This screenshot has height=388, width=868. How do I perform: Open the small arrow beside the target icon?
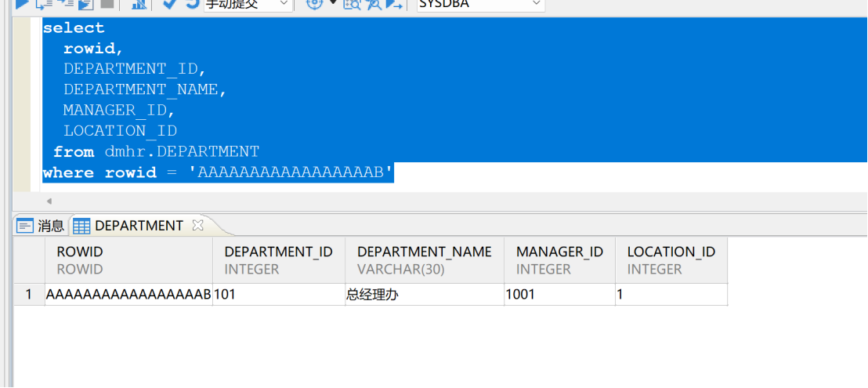[x=333, y=3]
